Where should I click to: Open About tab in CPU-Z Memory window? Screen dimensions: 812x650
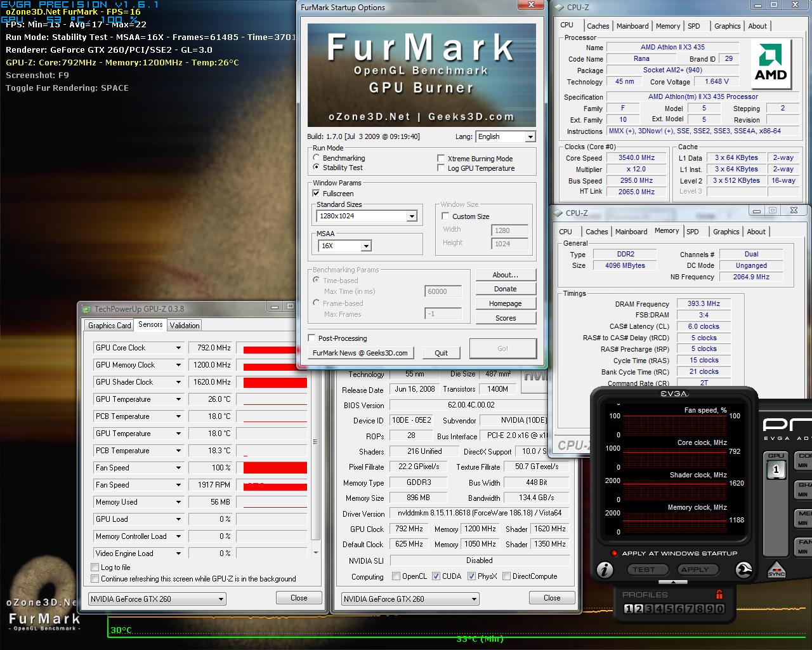tap(756, 232)
